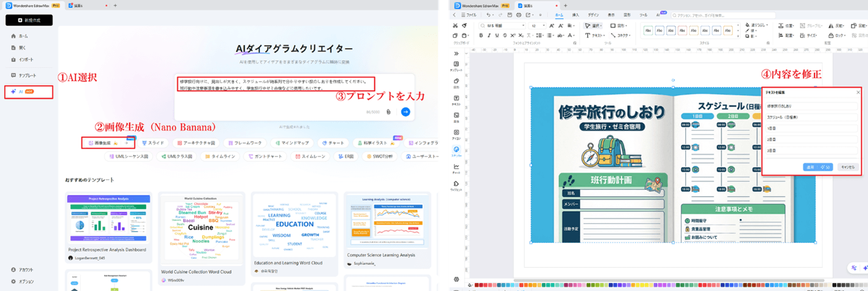Click the 適用 button in the text dialog
The image size is (868, 291).
(818, 167)
